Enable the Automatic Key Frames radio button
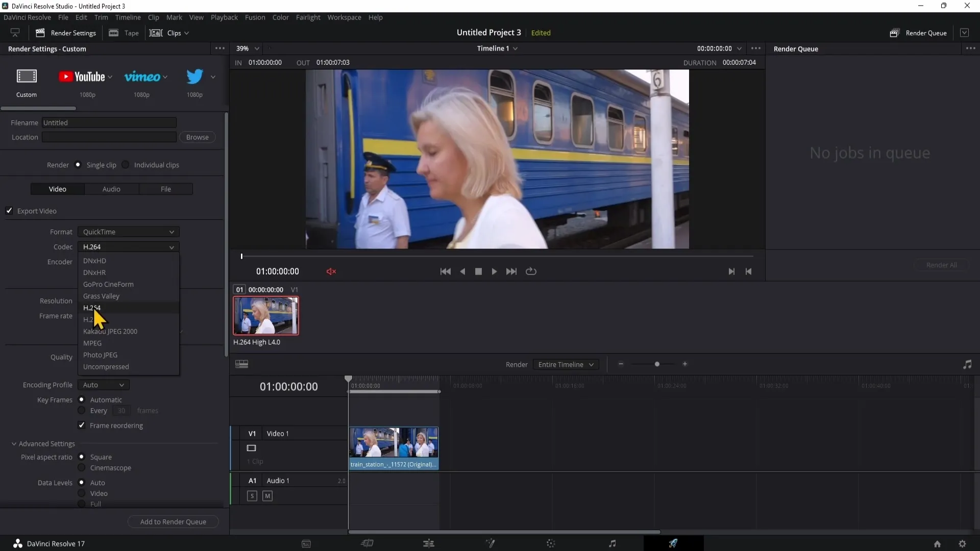 point(82,399)
